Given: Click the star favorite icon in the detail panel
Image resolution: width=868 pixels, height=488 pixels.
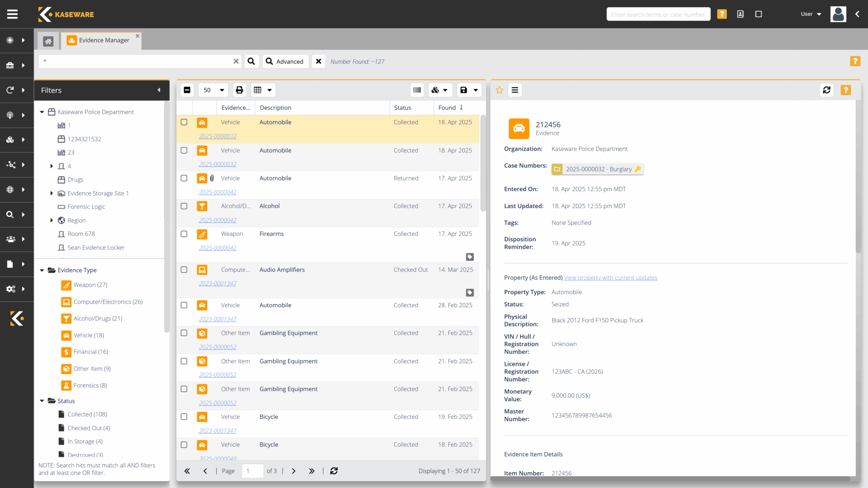Looking at the screenshot, I should click(499, 90).
